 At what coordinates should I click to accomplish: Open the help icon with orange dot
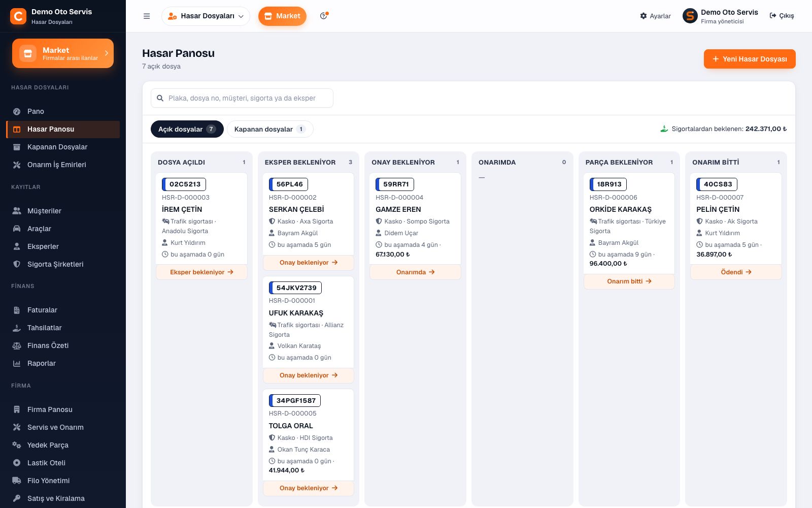pyautogui.click(x=324, y=16)
